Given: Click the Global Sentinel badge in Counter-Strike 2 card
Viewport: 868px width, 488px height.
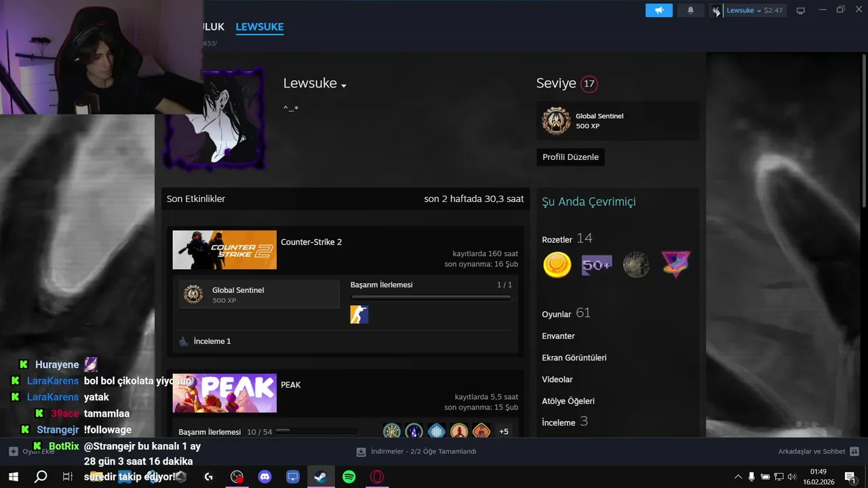Looking at the screenshot, I should [x=193, y=295].
